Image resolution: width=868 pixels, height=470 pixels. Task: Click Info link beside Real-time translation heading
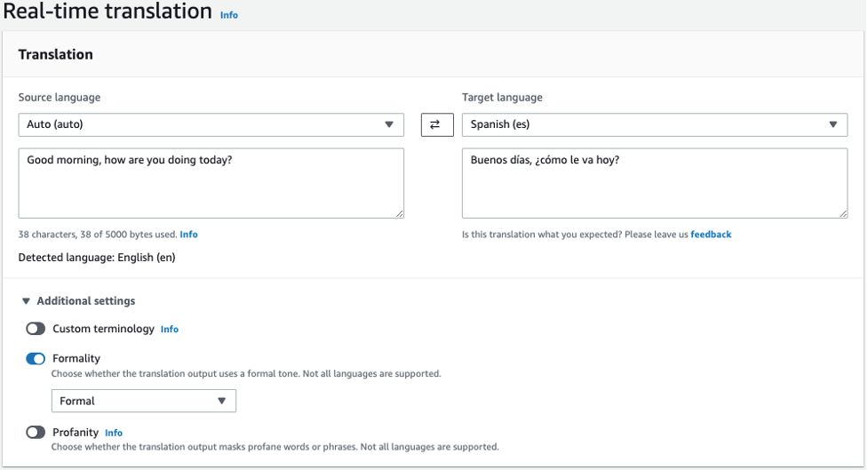(x=229, y=15)
